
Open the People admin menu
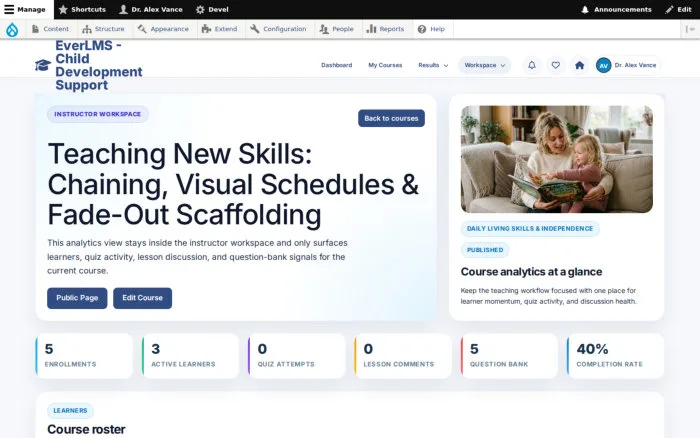coord(337,29)
